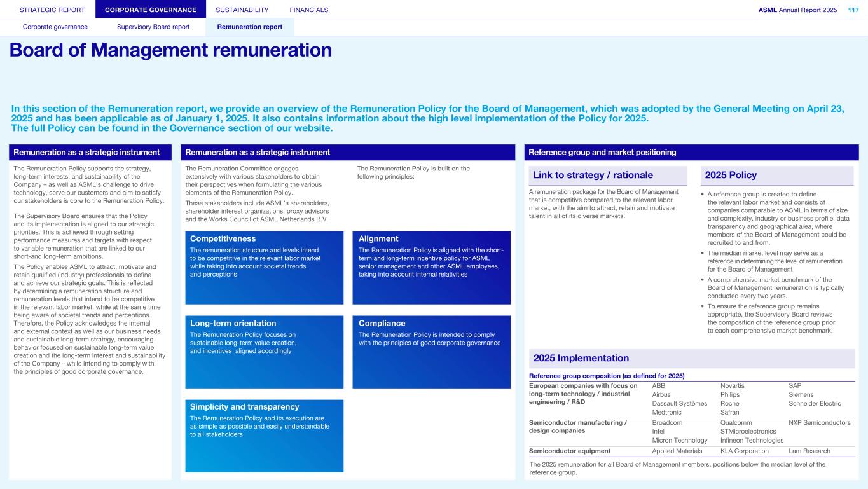The image size is (868, 489).
Task: Click the 2025 Policy header
Action: pyautogui.click(x=777, y=176)
